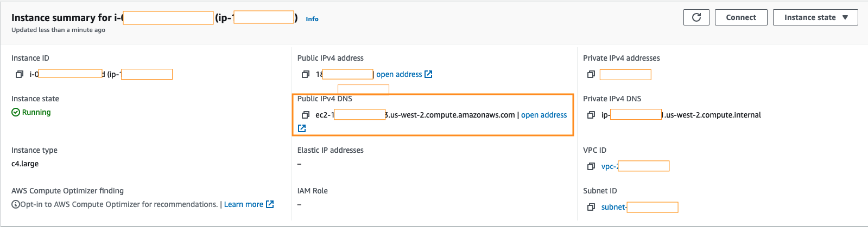Click the external link icon under Public IPv4 DNS
The image size is (868, 227).
click(x=302, y=128)
